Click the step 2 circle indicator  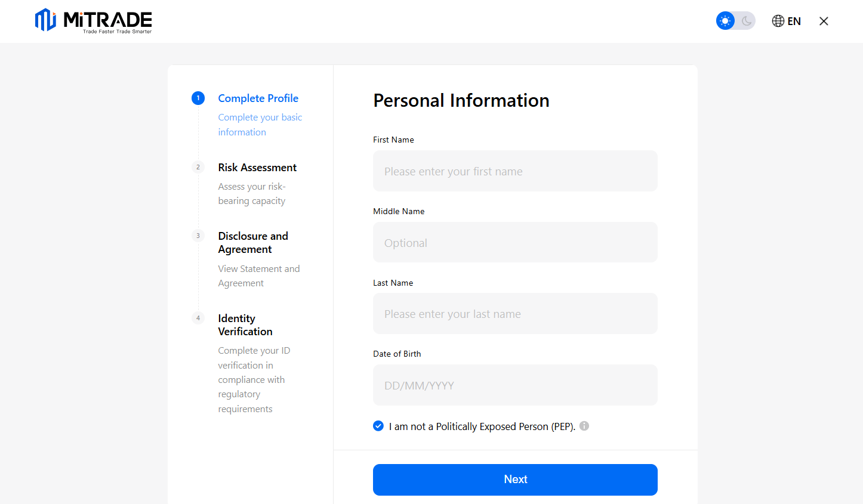tap(198, 167)
